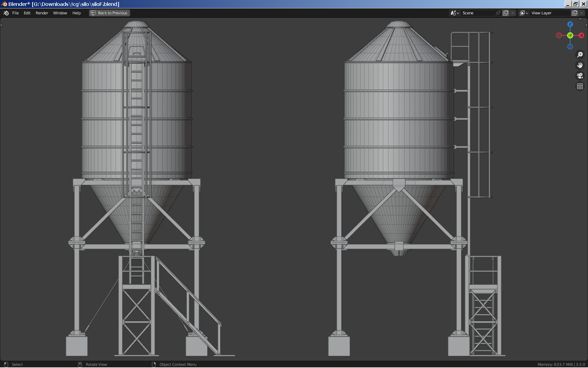Open the Render menu
The height and width of the screenshot is (368, 588).
(x=42, y=13)
